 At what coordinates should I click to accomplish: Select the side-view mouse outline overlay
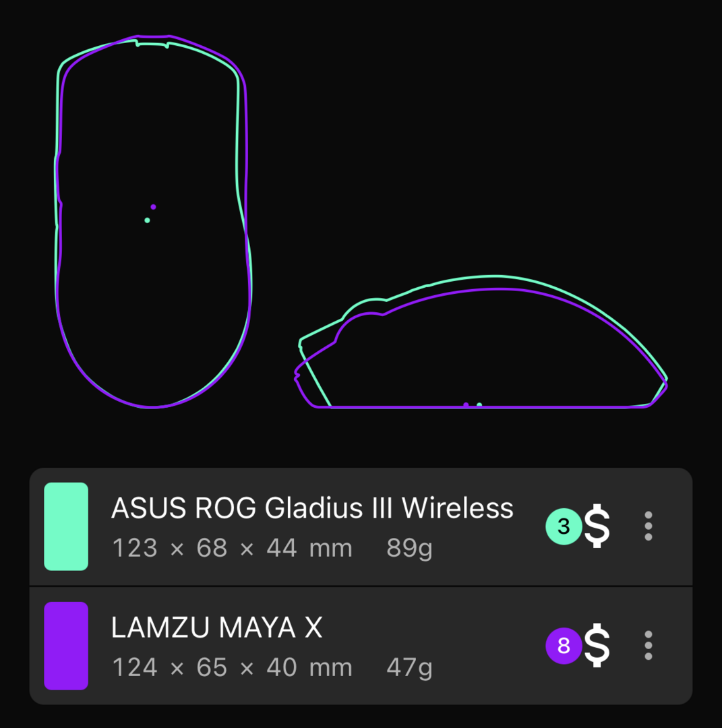[x=481, y=342]
